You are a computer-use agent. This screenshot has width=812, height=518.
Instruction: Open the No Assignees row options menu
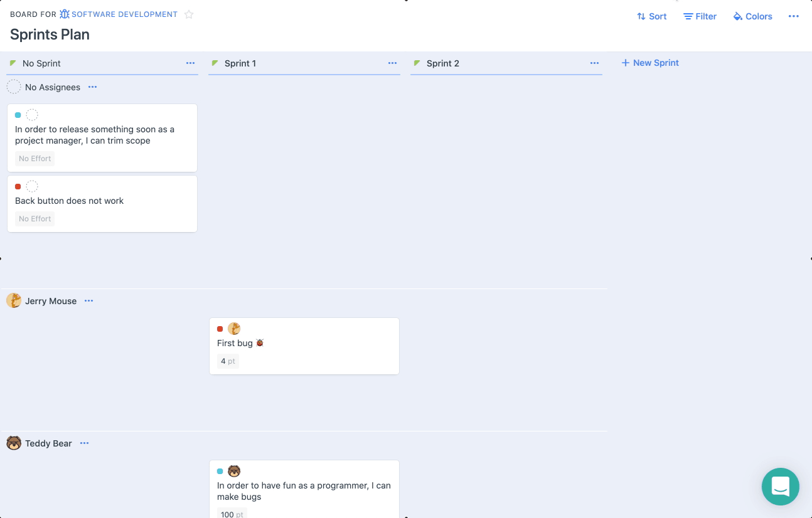coord(93,87)
